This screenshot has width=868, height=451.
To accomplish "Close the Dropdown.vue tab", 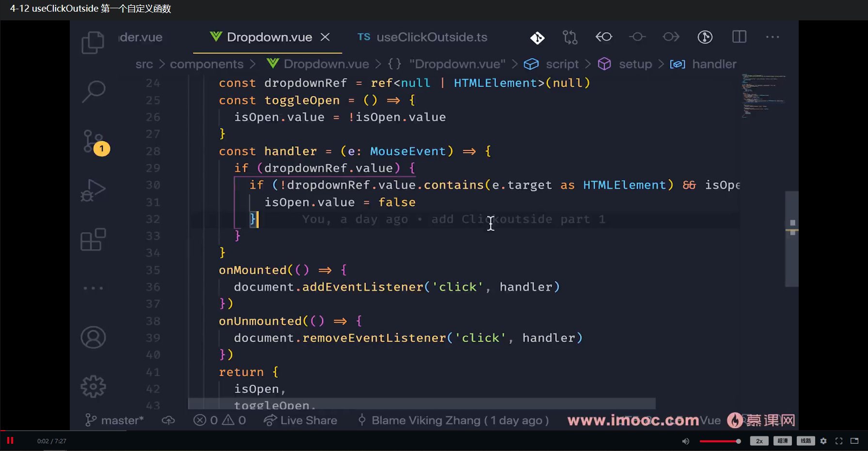I will coord(325,37).
